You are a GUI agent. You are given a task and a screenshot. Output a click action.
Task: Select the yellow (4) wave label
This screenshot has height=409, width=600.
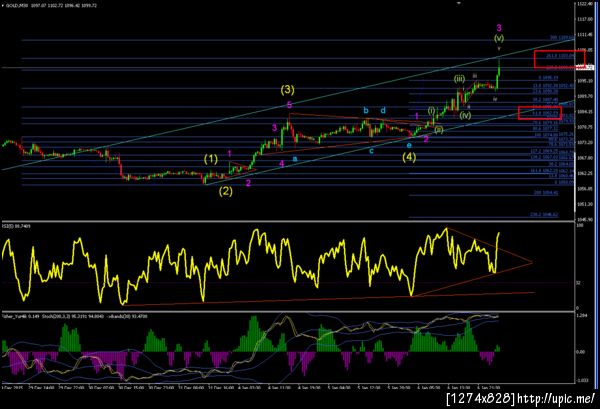tap(409, 157)
